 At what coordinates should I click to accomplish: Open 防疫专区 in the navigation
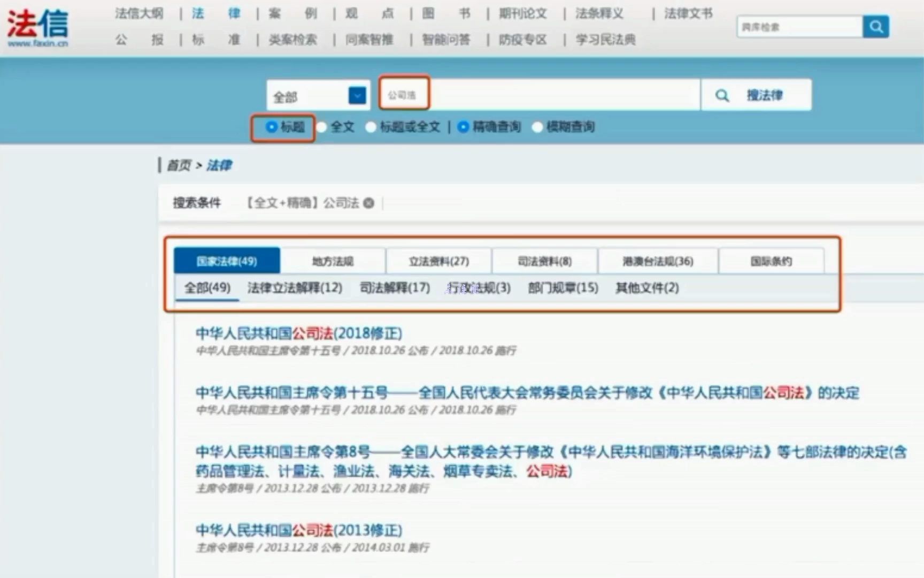click(523, 40)
